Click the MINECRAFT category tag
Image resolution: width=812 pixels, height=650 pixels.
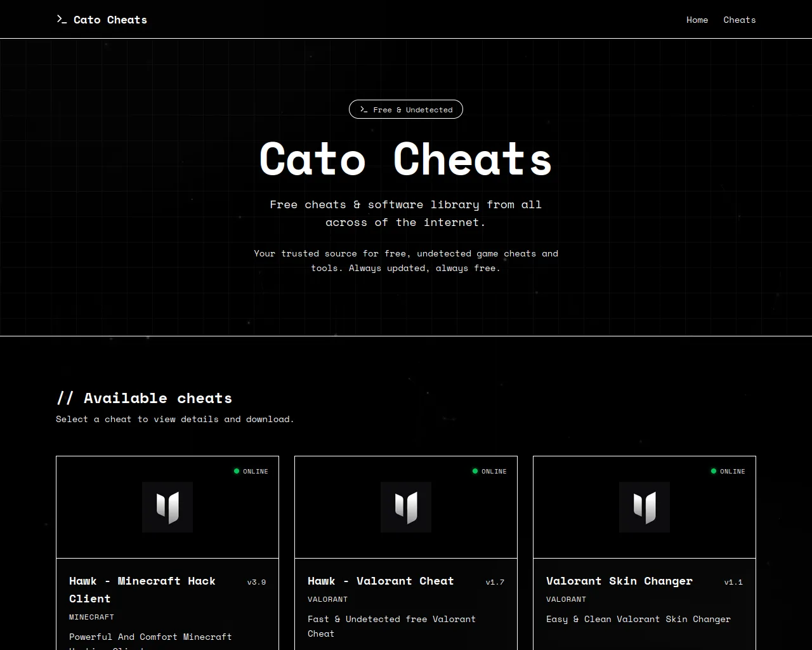(91, 617)
